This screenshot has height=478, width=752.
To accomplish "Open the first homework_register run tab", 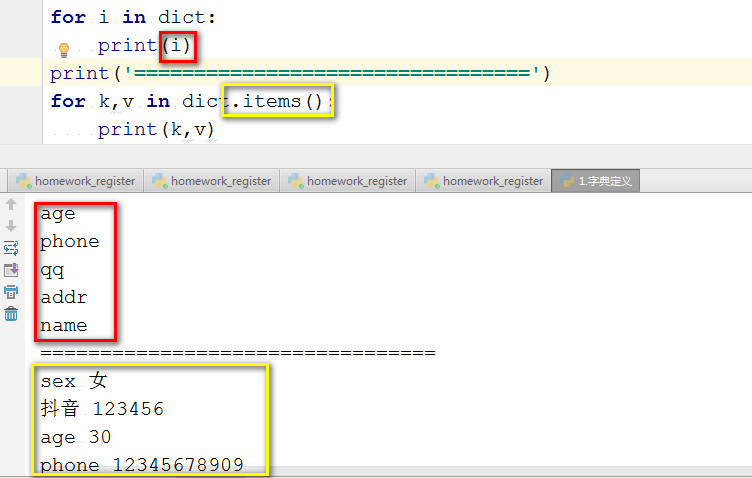I will [76, 181].
